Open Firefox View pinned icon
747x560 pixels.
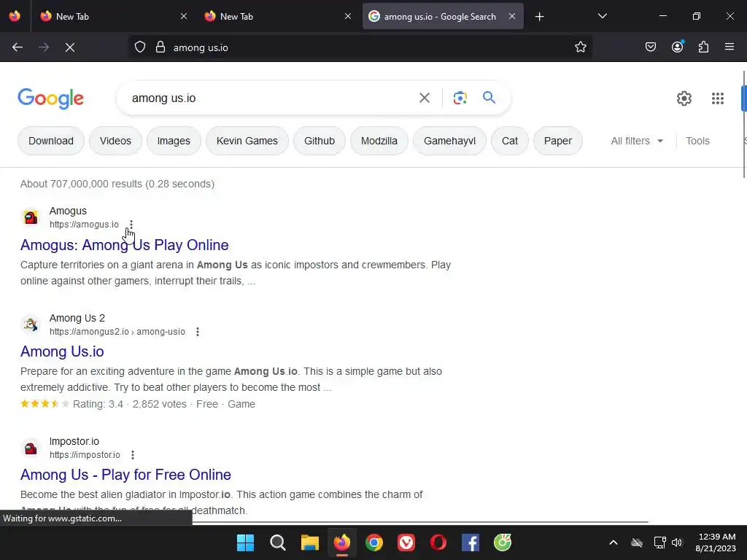coord(15,16)
